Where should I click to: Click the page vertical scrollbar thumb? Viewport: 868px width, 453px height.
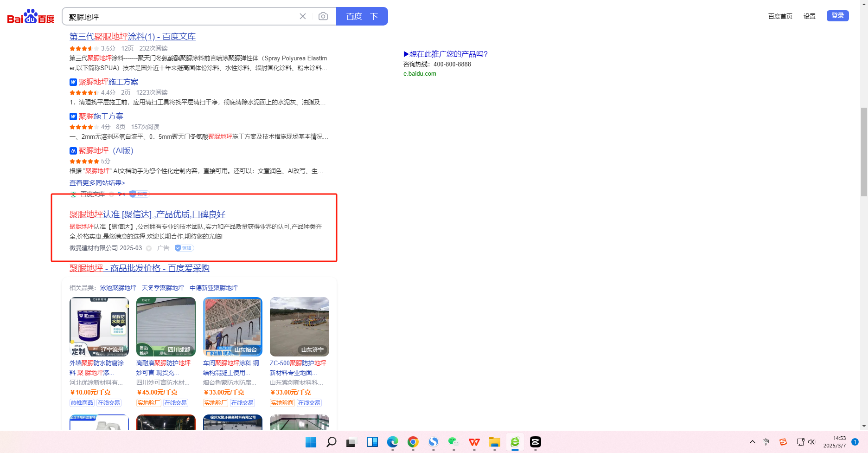(864, 152)
